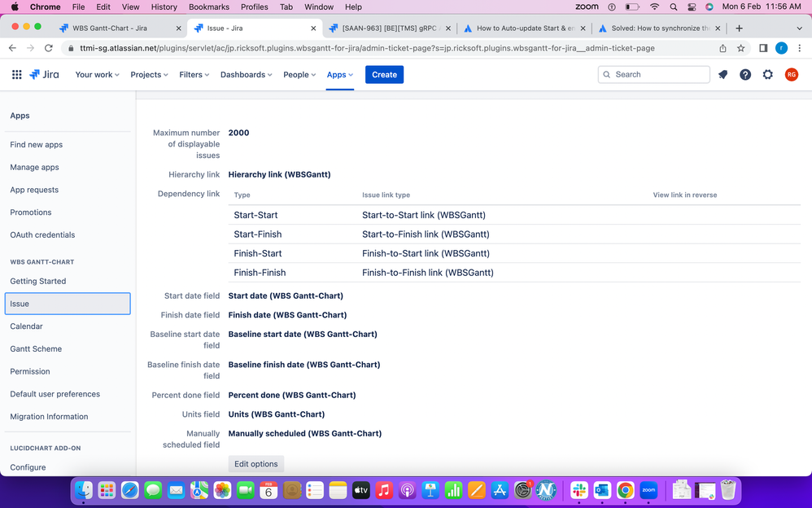
Task: Open App requests in sidebar
Action: pos(34,190)
